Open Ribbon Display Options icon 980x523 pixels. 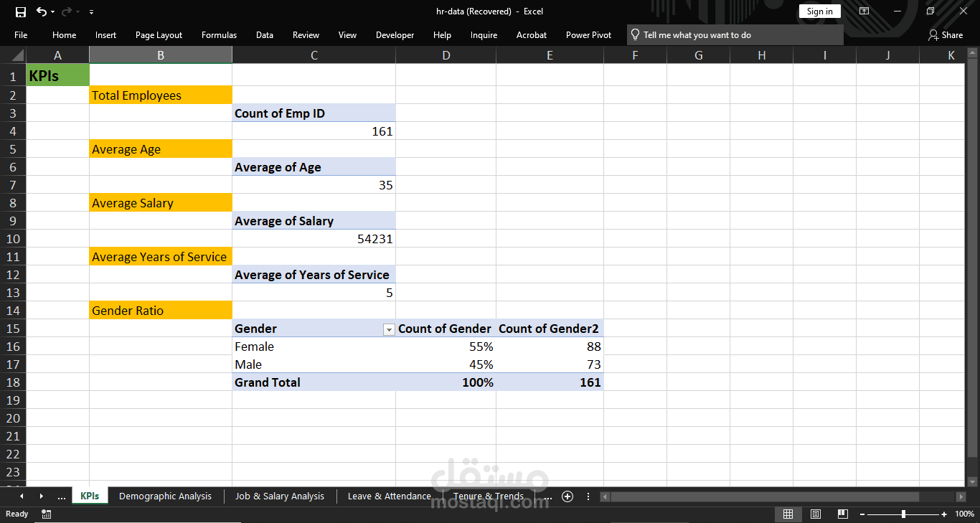864,11
